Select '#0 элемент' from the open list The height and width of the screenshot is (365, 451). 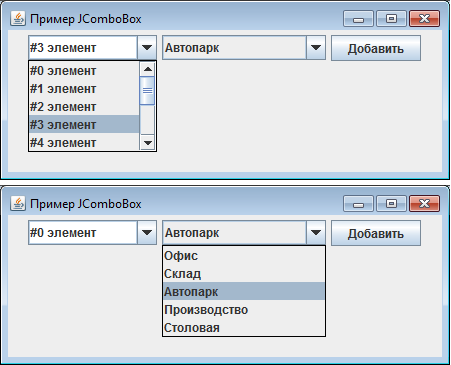[84, 71]
